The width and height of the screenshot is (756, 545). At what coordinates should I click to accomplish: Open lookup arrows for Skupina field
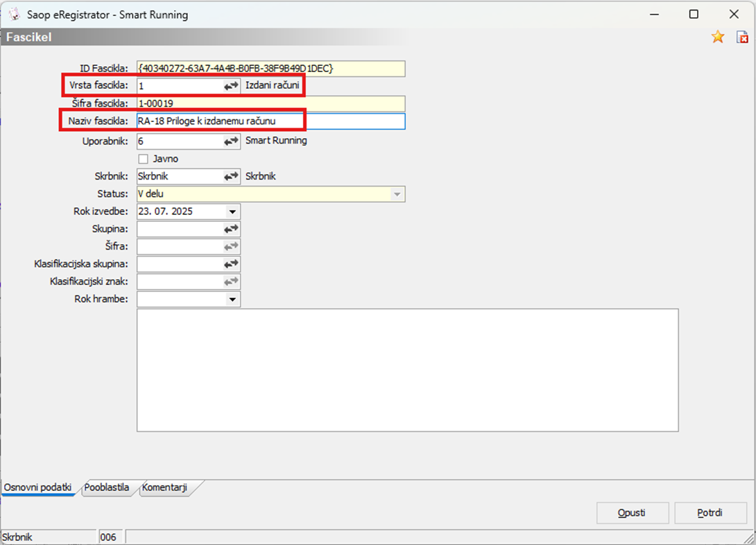[232, 229]
